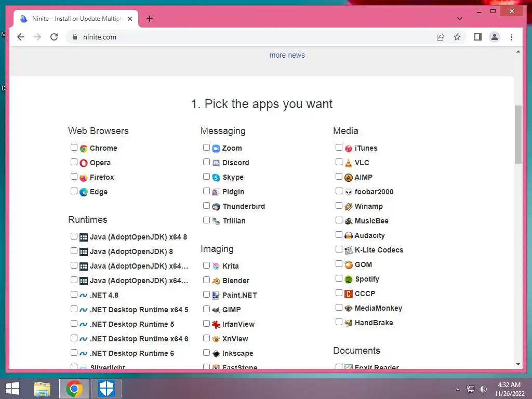Click the Thunderbird app icon
This screenshot has height=399, width=532.
tap(216, 207)
